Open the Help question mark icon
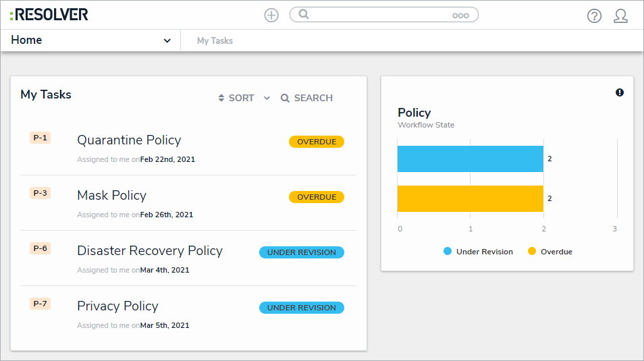 click(x=594, y=16)
